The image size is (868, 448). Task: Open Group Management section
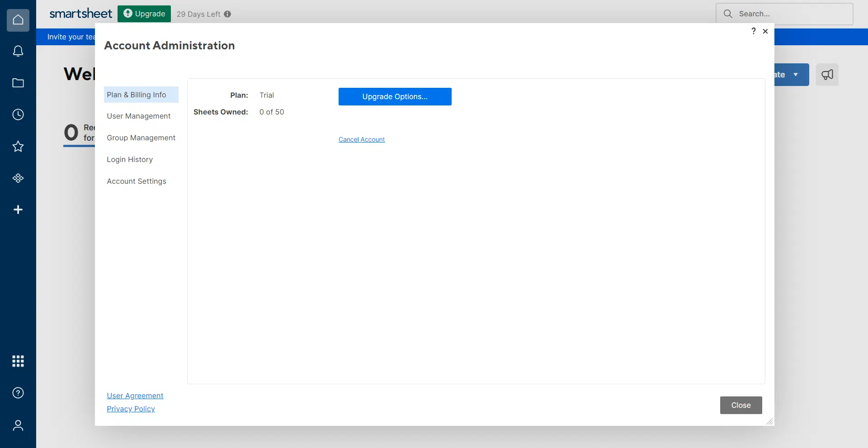coord(141,138)
